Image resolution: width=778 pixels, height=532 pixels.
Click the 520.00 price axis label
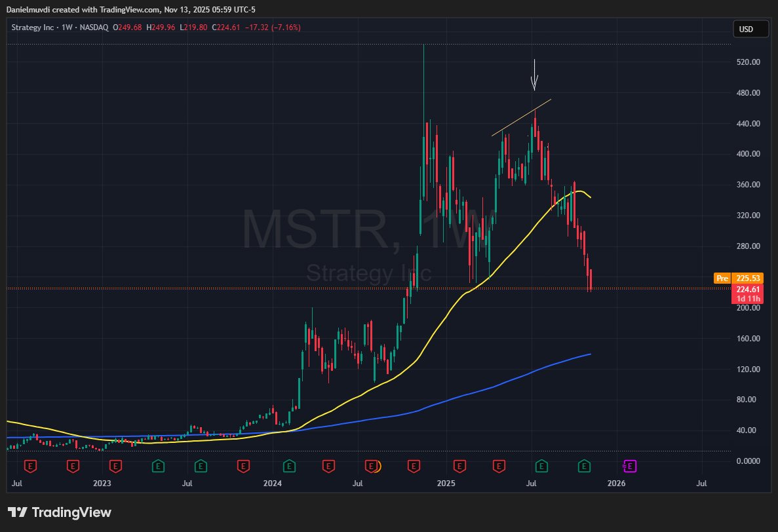(749, 62)
